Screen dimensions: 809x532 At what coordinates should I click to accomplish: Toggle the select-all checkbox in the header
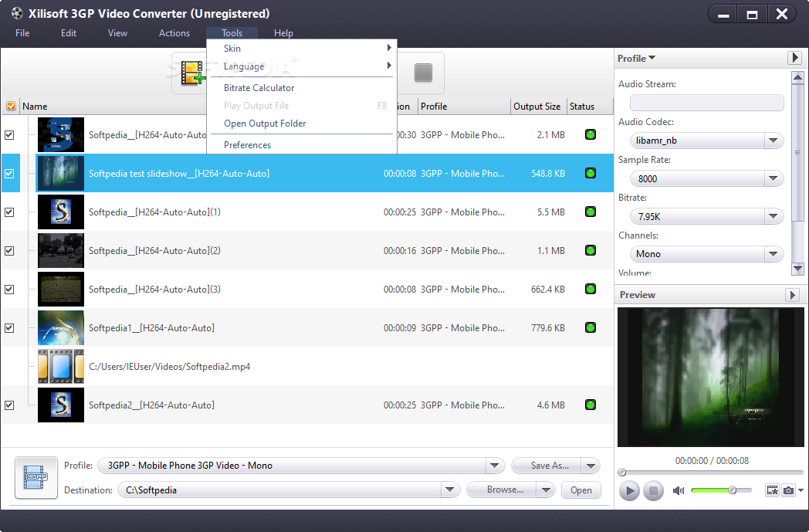(x=11, y=107)
